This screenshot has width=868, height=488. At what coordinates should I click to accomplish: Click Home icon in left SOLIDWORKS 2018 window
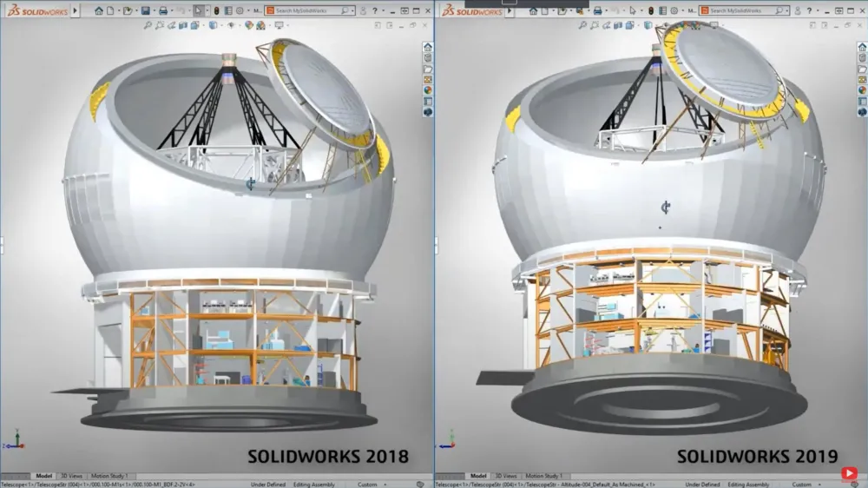point(99,10)
